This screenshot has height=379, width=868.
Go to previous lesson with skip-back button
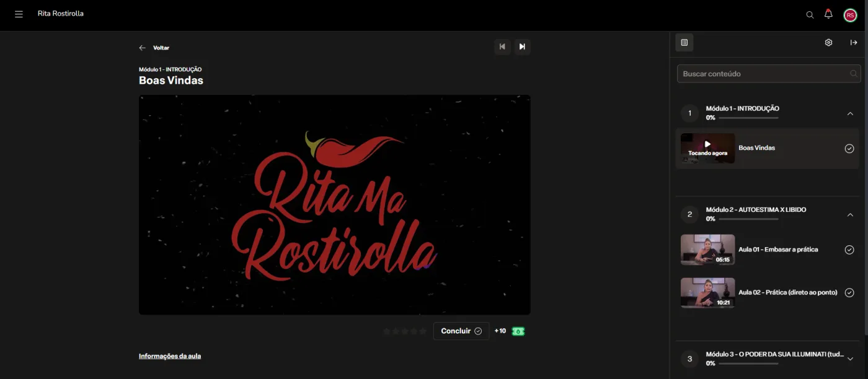point(502,46)
